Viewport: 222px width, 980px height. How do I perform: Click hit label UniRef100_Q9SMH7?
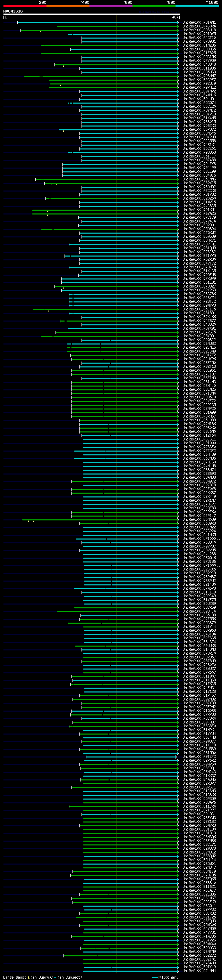(x=199, y=76)
